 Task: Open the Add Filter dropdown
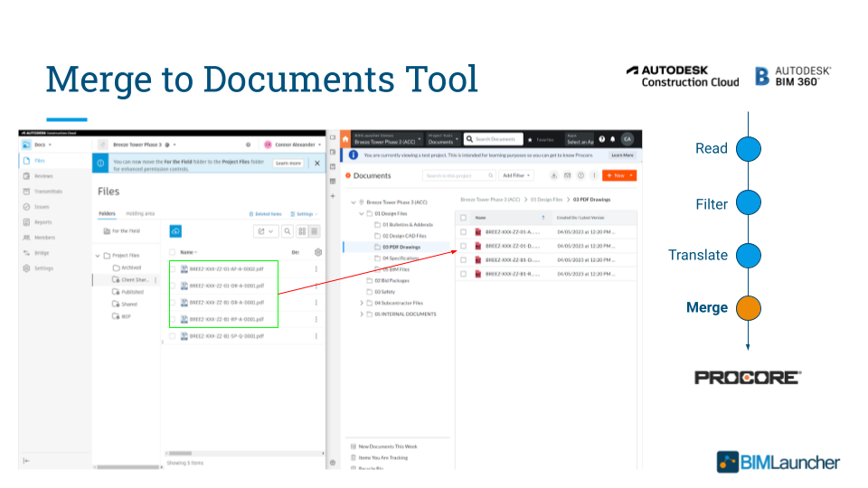tap(516, 175)
